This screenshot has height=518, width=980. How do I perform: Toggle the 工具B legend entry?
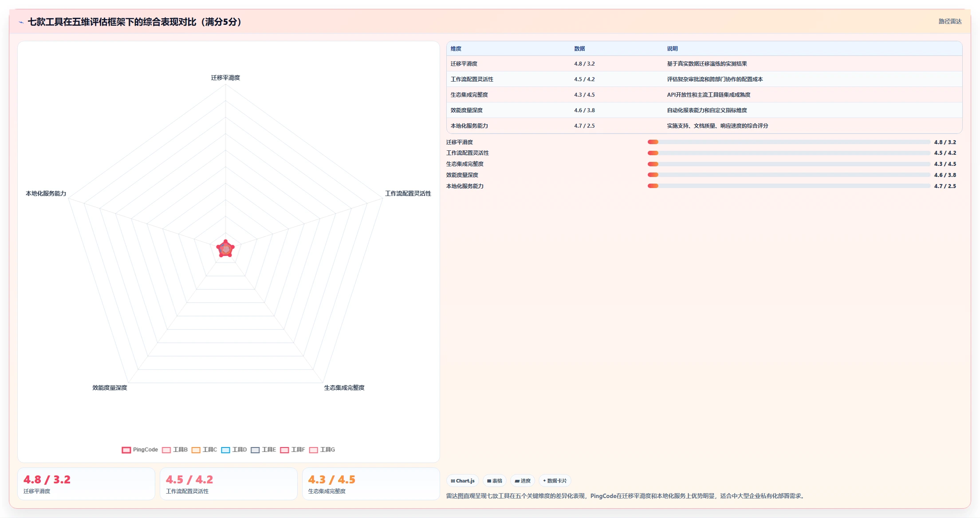175,450
